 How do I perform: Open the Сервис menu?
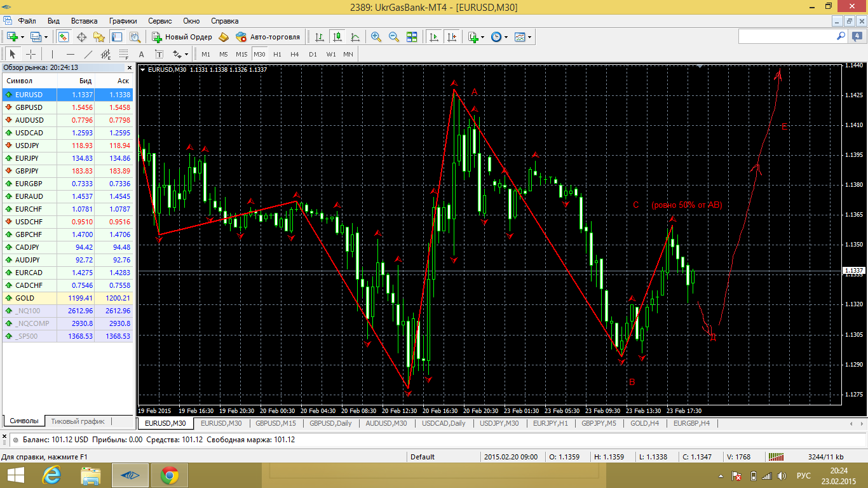click(159, 21)
